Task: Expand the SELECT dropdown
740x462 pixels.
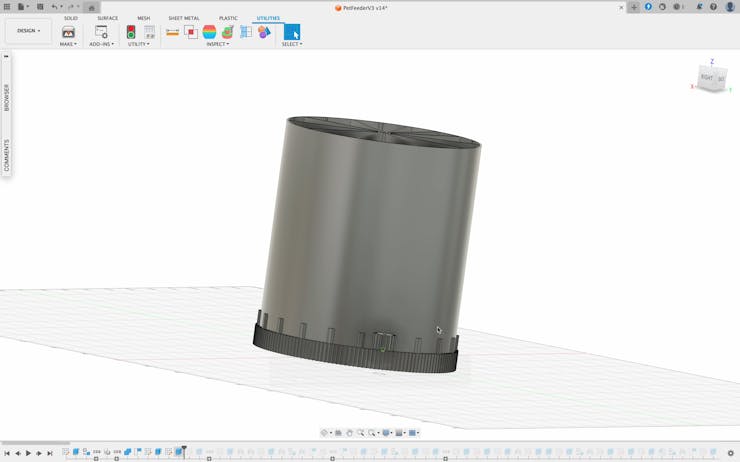Action: point(292,44)
